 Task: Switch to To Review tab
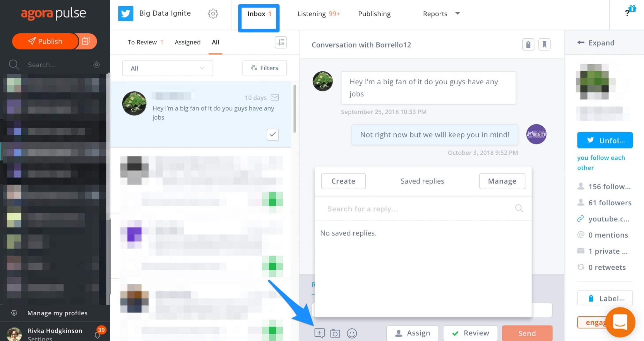click(145, 42)
